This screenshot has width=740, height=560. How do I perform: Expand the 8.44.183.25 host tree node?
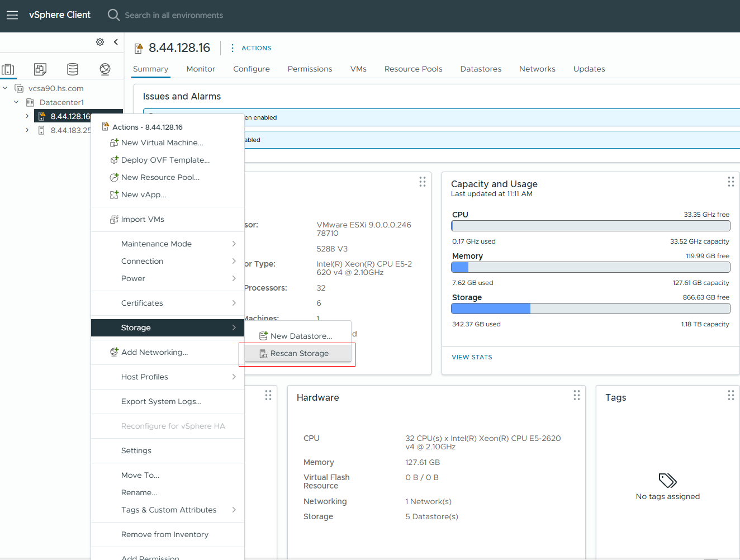coord(27,130)
